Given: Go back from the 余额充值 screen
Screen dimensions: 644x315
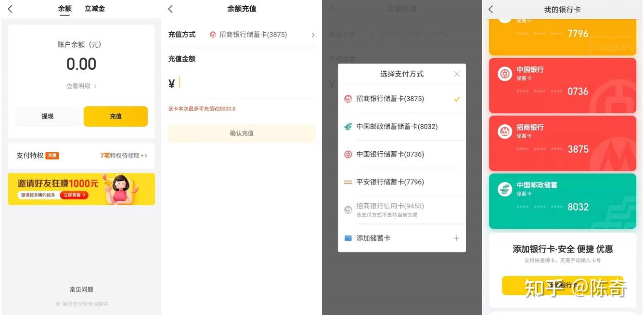Looking at the screenshot, I should pyautogui.click(x=171, y=9).
